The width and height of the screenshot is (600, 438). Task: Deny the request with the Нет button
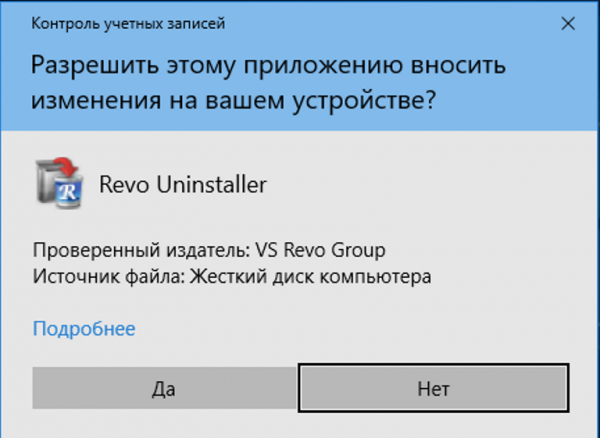(x=433, y=388)
